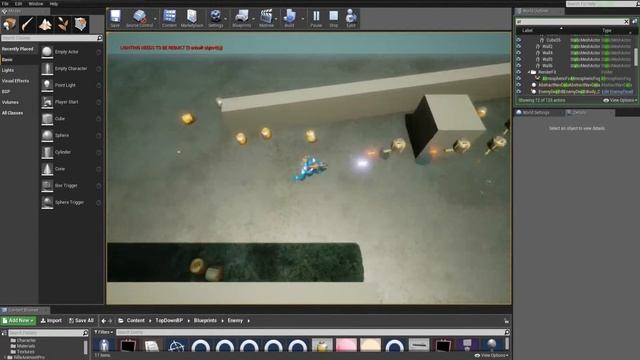Select the pink material asset thumbnail
Image resolution: width=640 pixels, height=360 pixels.
pos(346,345)
